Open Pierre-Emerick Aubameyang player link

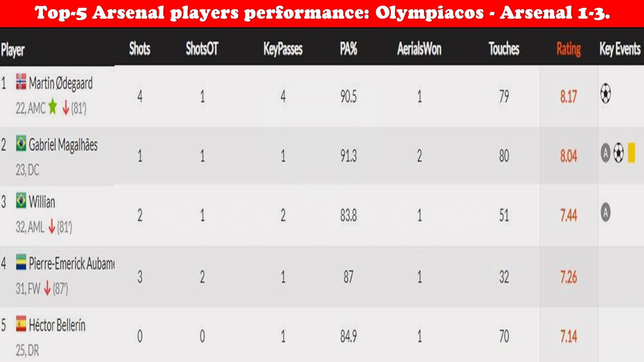72,263
